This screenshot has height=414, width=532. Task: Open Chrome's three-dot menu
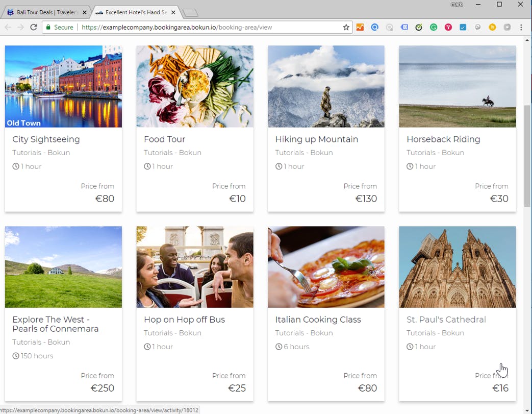click(521, 27)
